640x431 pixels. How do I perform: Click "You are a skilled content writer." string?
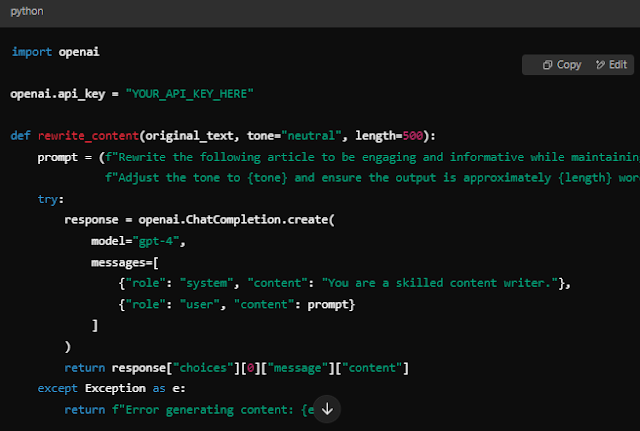440,283
